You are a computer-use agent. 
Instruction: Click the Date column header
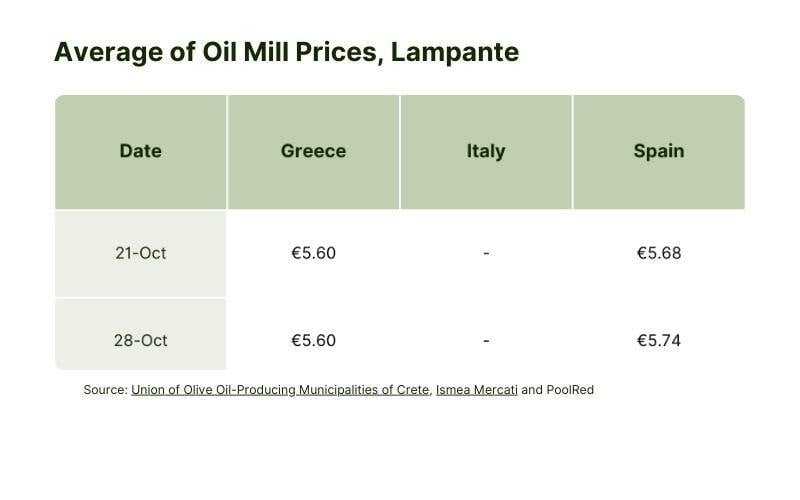tap(141, 152)
